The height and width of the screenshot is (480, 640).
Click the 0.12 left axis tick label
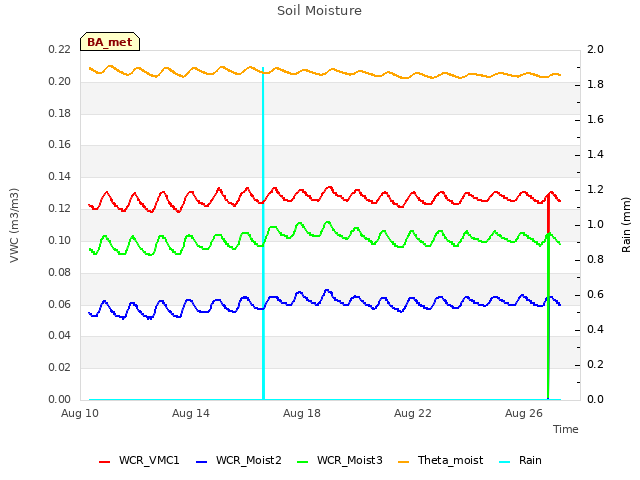click(60, 209)
